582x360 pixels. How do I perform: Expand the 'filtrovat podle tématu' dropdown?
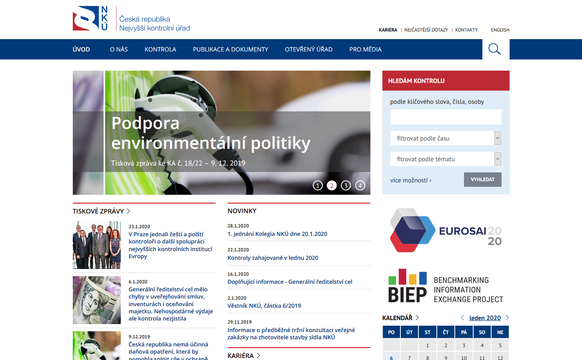coord(446,159)
